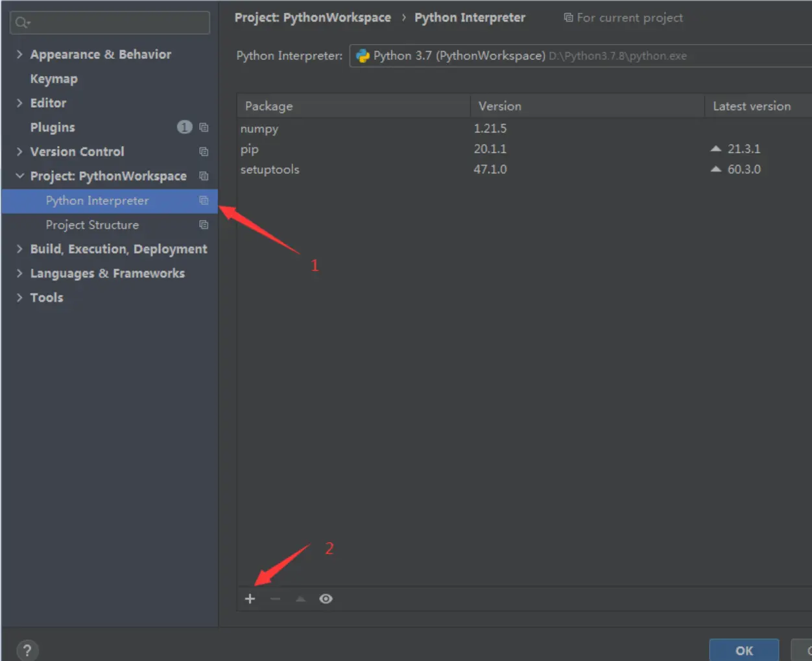Click setuptools version 47.1.0 cell
The height and width of the screenshot is (661, 812).
pos(490,169)
